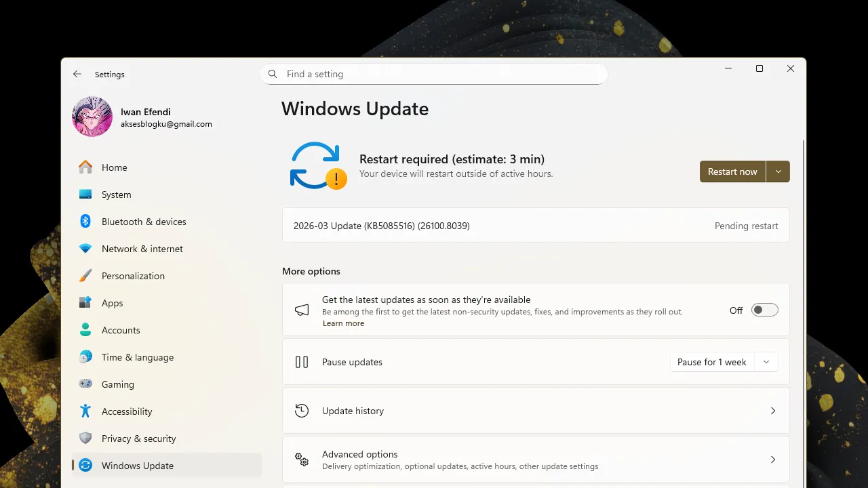Click the Accounts person icon
The height and width of the screenshot is (488, 868).
(x=85, y=330)
